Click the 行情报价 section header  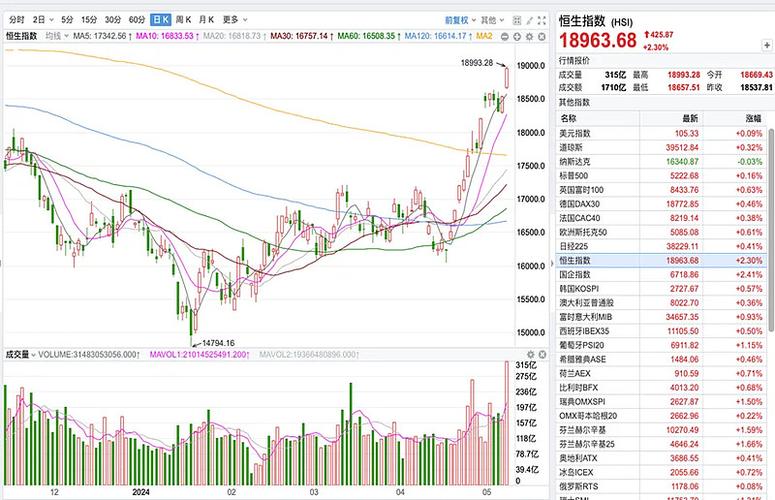pyautogui.click(x=574, y=60)
